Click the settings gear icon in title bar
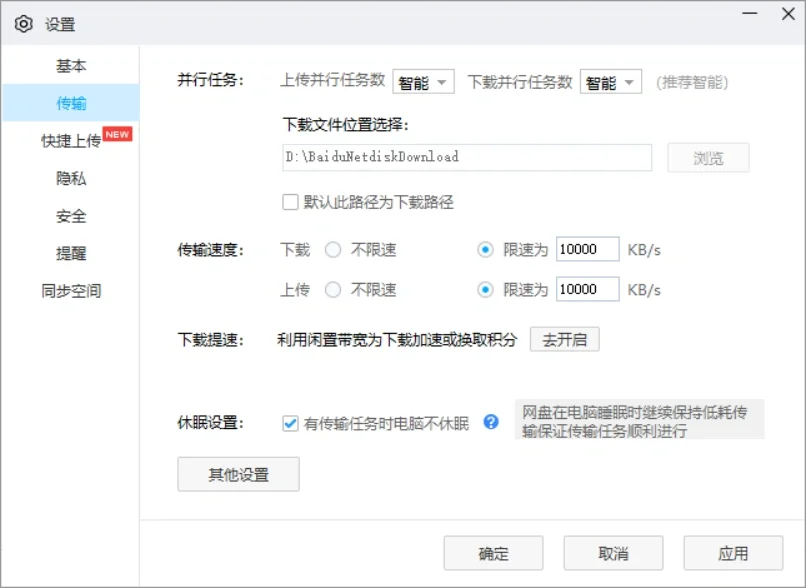Viewport: 806px width, 588px height. [x=24, y=23]
